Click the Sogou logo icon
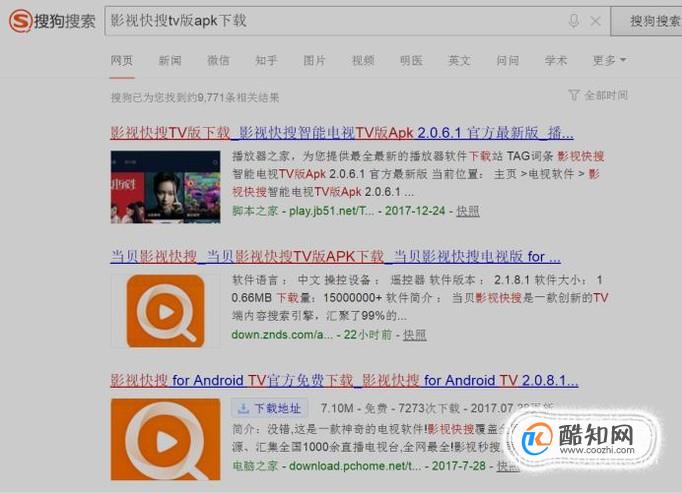This screenshot has width=682, height=493. tap(20, 20)
